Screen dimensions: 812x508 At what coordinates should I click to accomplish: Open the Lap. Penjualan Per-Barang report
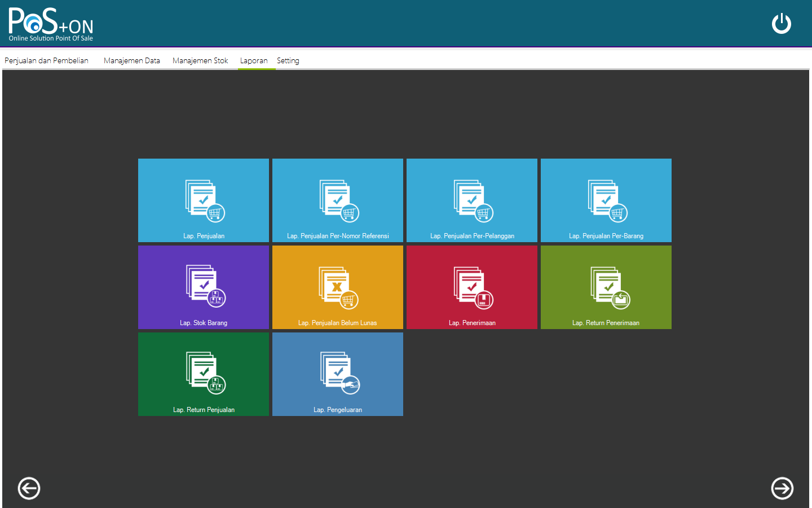click(606, 200)
